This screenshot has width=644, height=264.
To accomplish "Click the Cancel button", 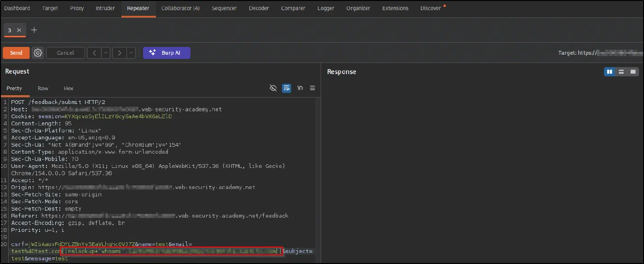I will click(x=65, y=53).
